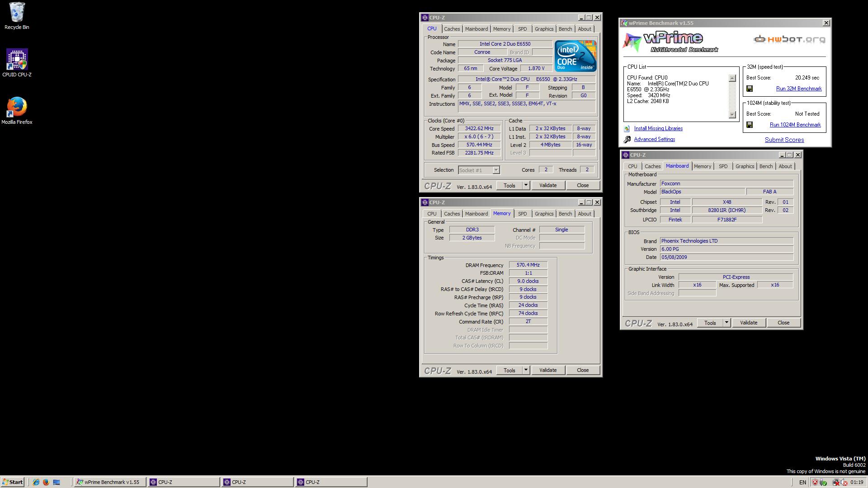The width and height of the screenshot is (868, 488).
Task: Switch to wPrime Benchmark v1.55 taskbar button
Action: 110,482
